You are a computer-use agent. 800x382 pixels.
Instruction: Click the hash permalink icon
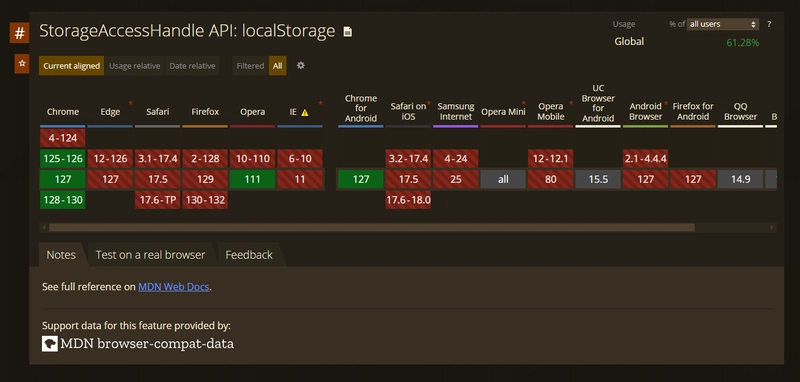(19, 33)
